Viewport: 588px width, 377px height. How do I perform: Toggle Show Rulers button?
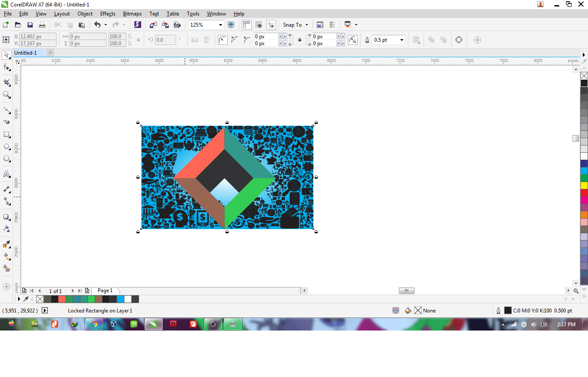(x=247, y=25)
